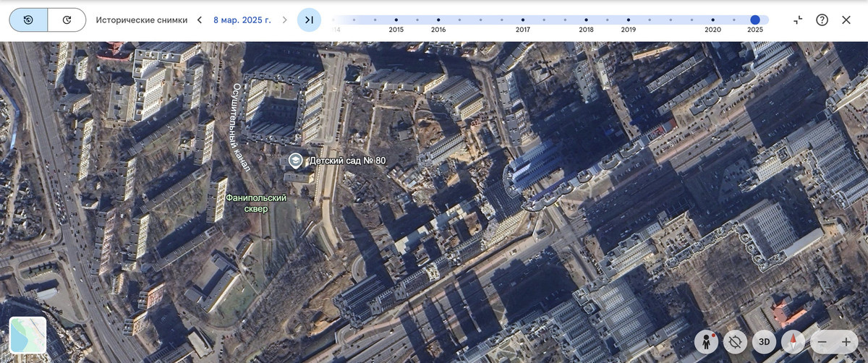
Task: Collapse the historical imagery toolbar
Action: click(798, 20)
